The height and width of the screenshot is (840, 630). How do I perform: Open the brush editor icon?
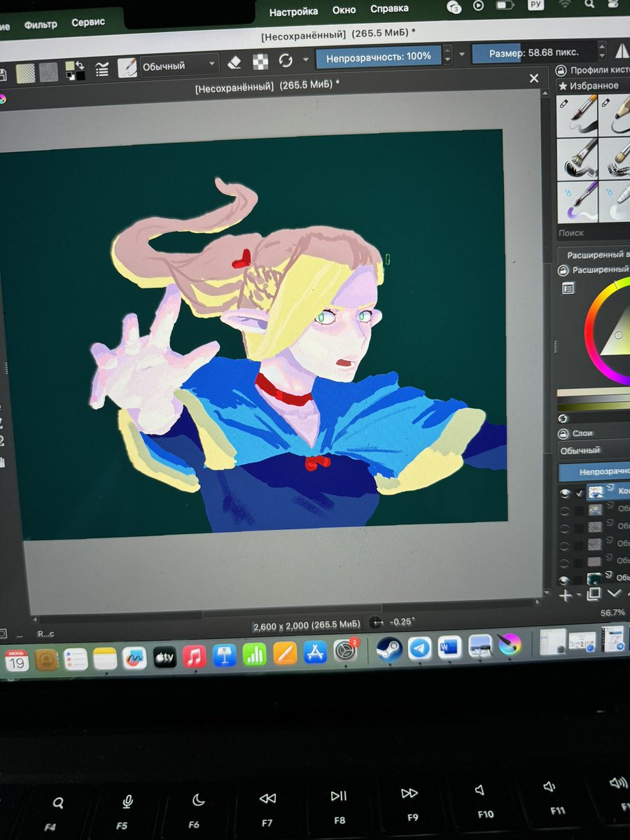[127, 67]
